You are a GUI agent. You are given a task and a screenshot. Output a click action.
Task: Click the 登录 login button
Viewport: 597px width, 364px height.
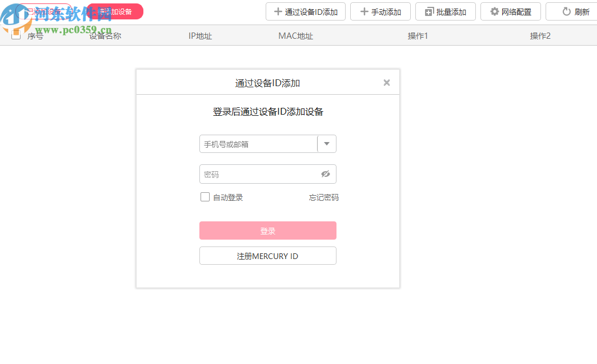(x=267, y=230)
